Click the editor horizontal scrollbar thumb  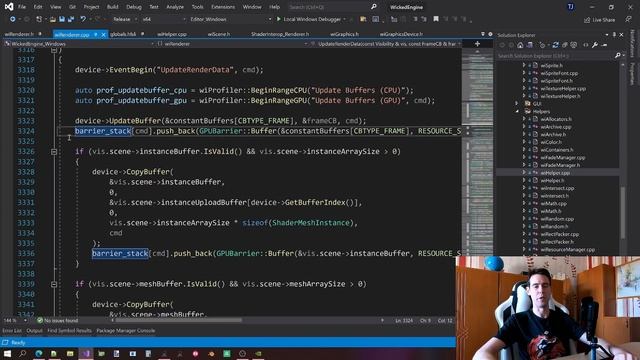coord(178,320)
